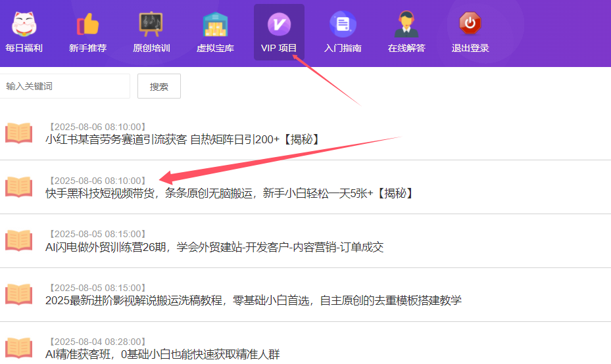Click date 2025-08-06 above 小红书某音劳务赛道 title
Viewport: 611px width, 364px height.
[97, 127]
